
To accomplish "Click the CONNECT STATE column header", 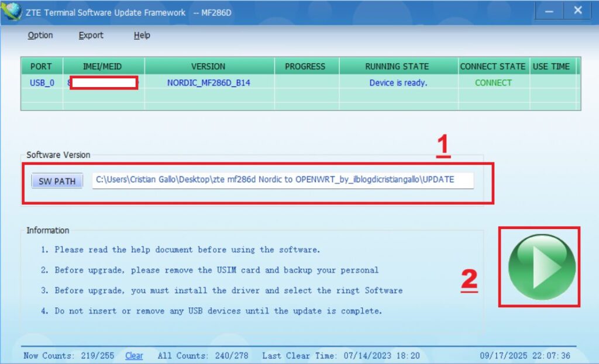I will coord(493,67).
